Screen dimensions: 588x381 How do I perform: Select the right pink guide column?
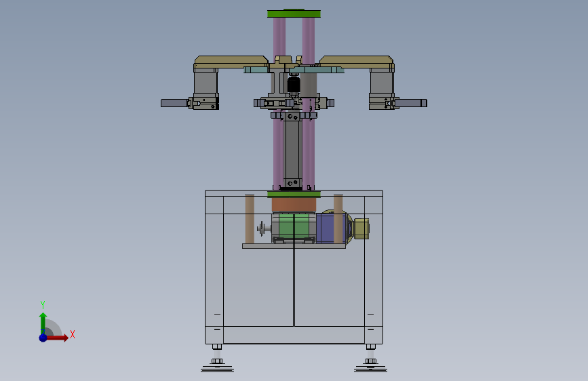(x=309, y=150)
